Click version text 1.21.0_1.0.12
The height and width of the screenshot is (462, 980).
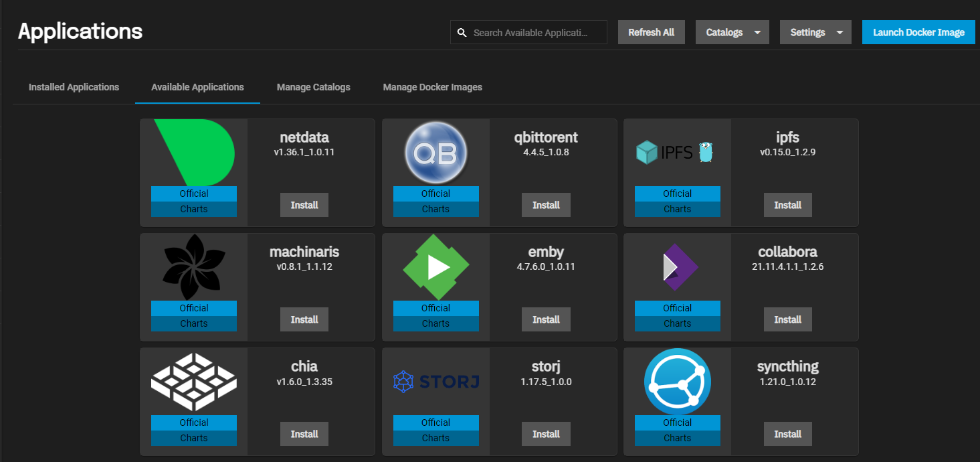pyautogui.click(x=787, y=382)
